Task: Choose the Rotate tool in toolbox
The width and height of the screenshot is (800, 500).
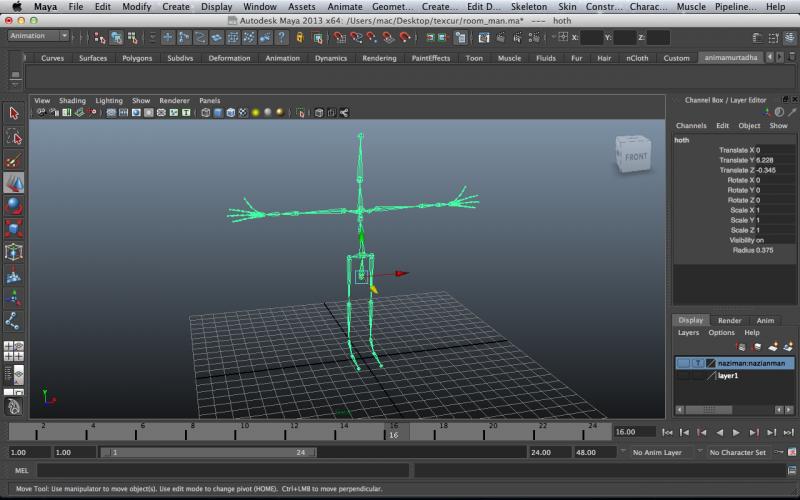Action: click(14, 206)
